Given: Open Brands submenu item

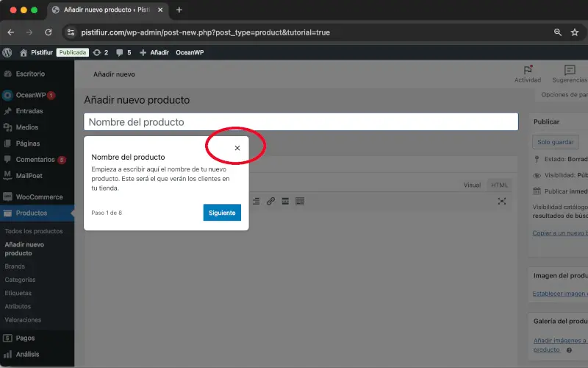Looking at the screenshot, I should pos(15,266).
